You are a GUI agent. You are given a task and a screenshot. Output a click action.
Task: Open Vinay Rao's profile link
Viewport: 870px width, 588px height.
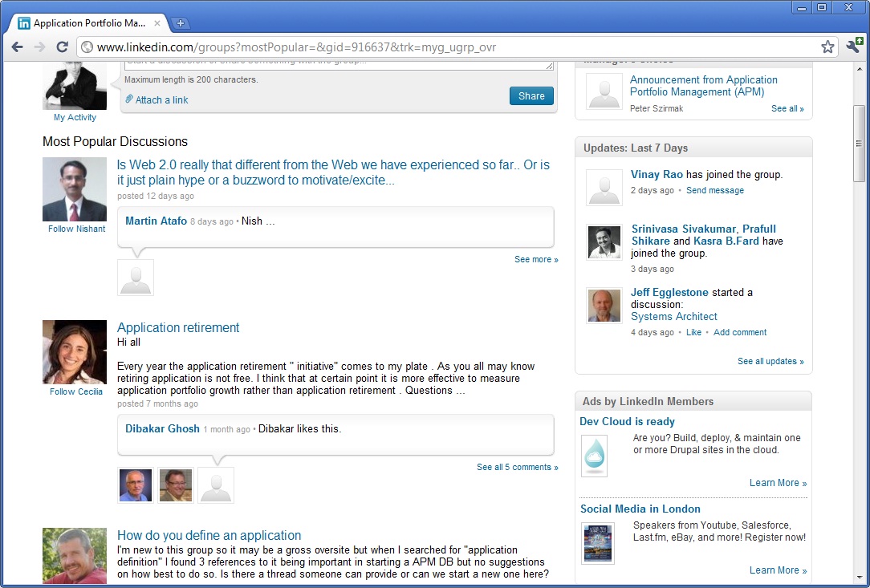(x=657, y=174)
